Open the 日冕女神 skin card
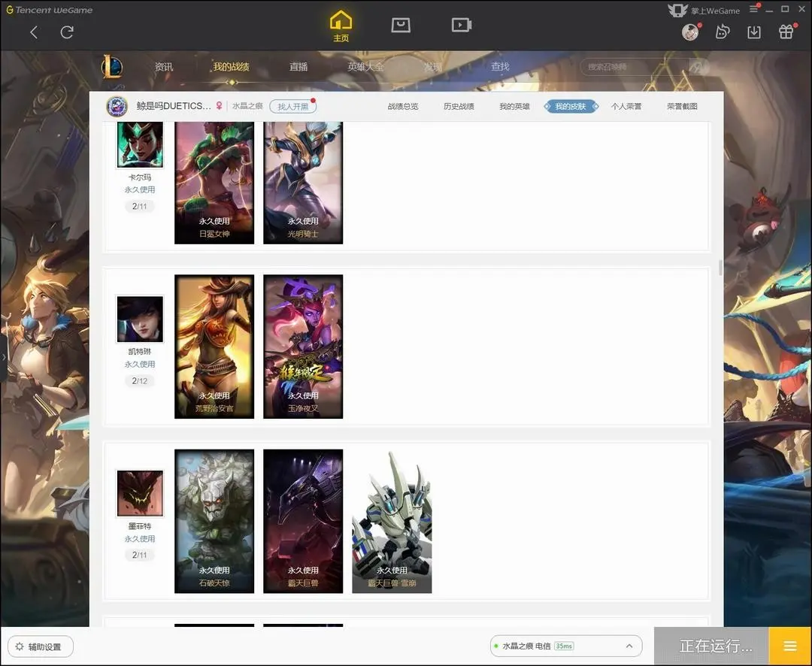Viewport: 812px width, 666px height. click(x=214, y=183)
